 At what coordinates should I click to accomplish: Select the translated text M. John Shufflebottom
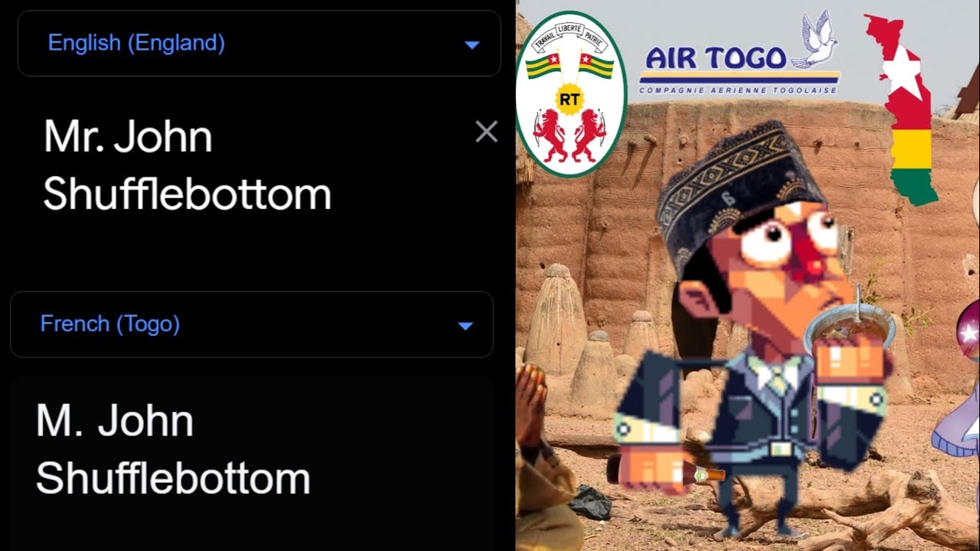pyautogui.click(x=174, y=450)
